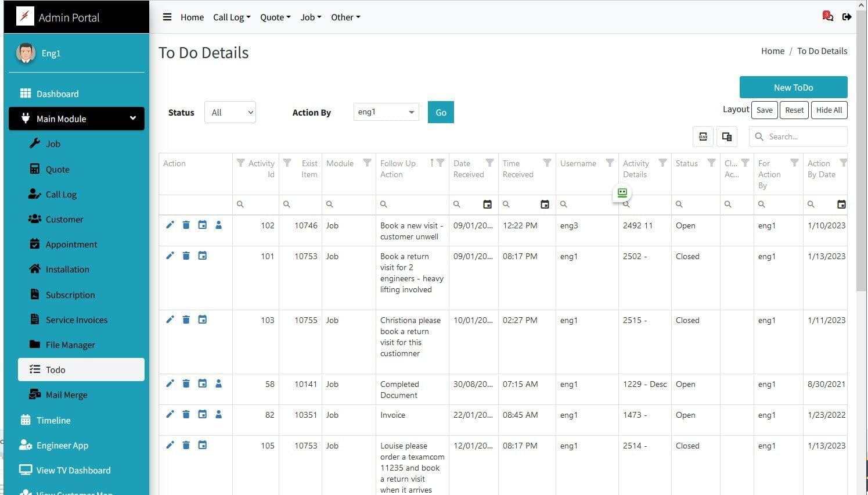Open the Quote menu in top navigation
Viewport: 868px width, 495px height.
click(x=275, y=17)
